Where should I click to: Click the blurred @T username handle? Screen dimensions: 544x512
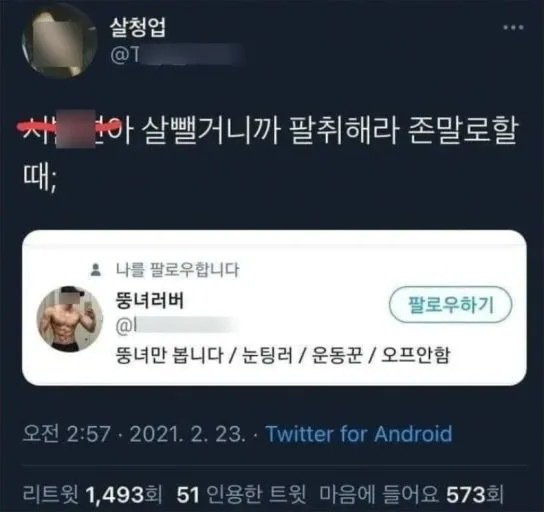point(177,55)
